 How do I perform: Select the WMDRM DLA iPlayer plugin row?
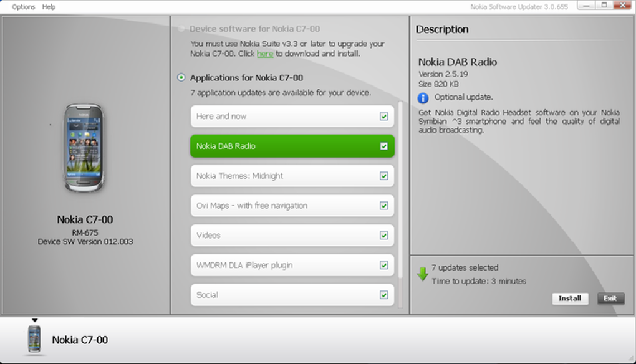[x=292, y=265]
